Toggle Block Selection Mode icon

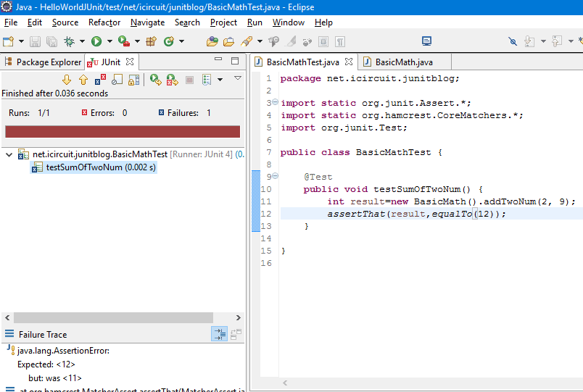323,41
